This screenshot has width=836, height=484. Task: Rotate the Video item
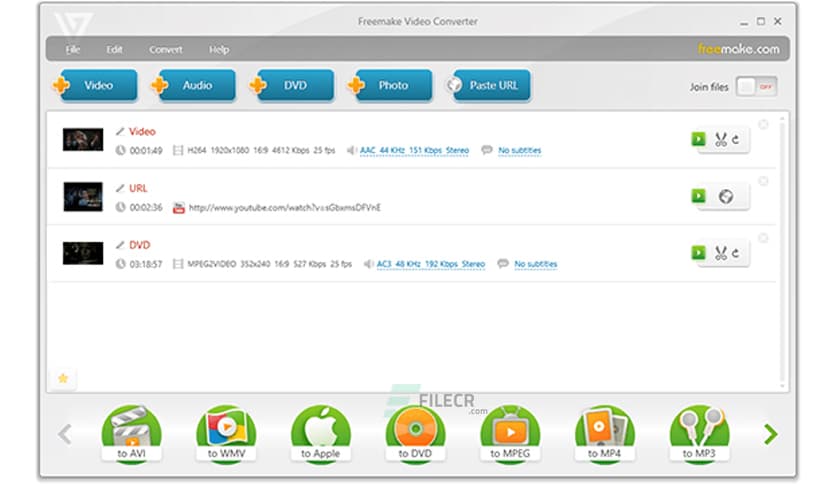tap(736, 140)
